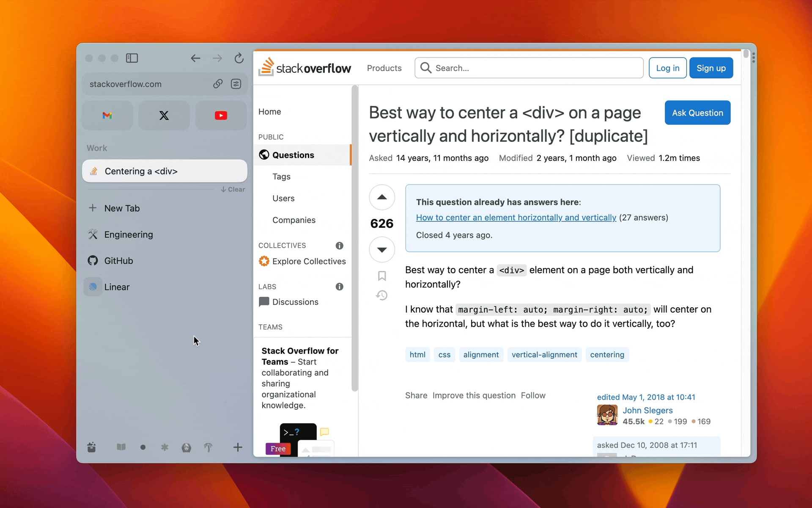Go back with the left arrow

tap(195, 58)
